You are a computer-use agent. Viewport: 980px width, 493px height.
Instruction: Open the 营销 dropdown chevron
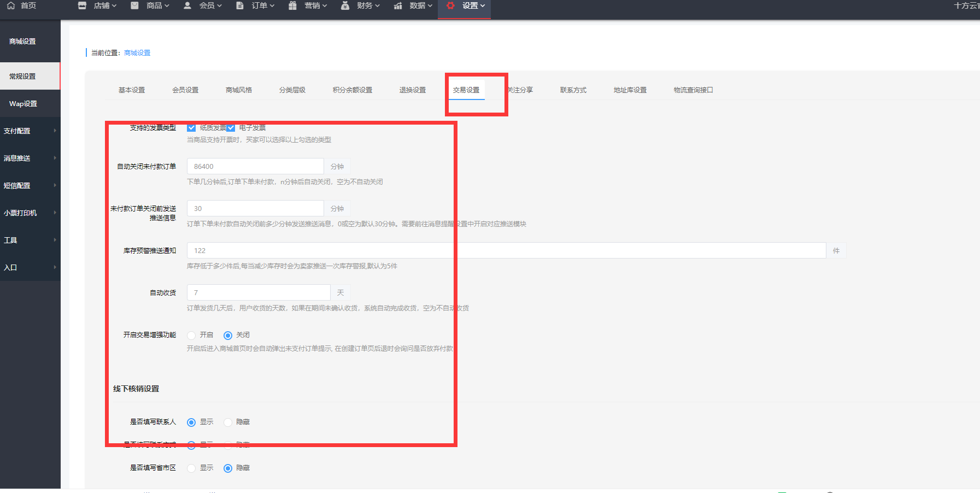coord(325,6)
